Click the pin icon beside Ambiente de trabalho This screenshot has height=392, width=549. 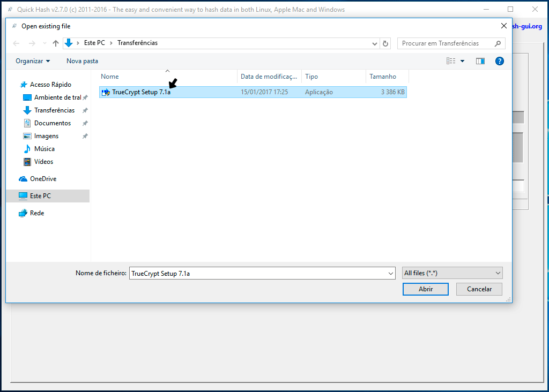coord(85,97)
